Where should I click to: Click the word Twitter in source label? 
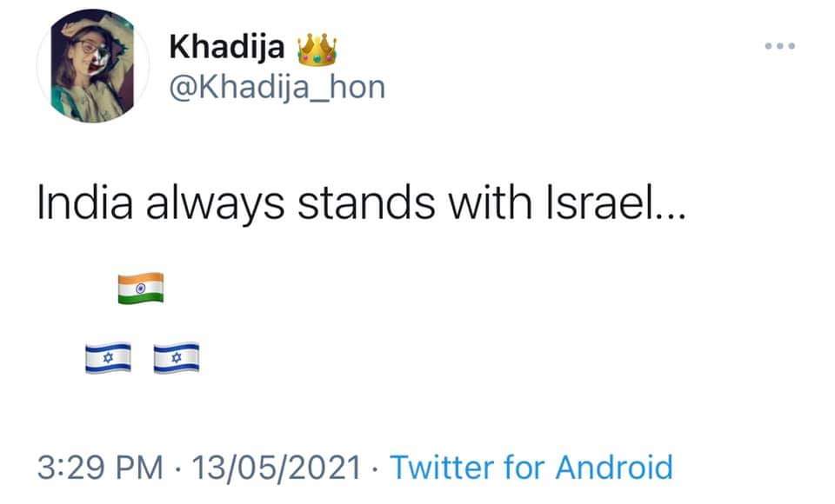442,468
